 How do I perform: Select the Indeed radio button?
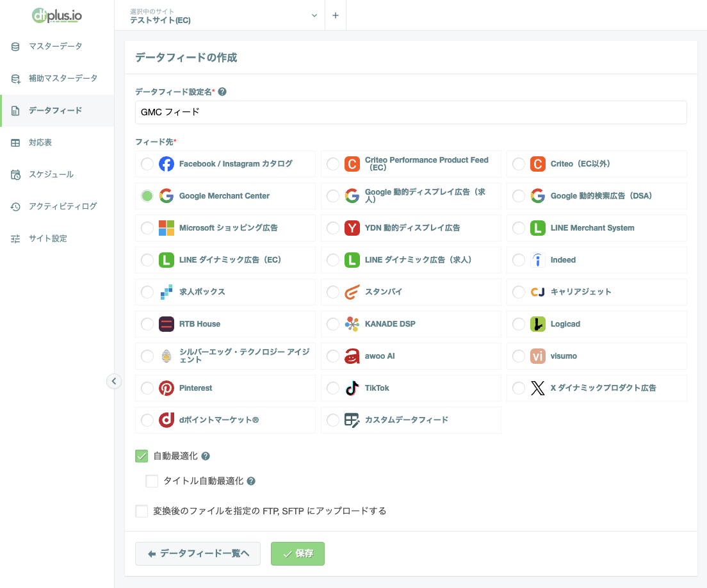519,259
